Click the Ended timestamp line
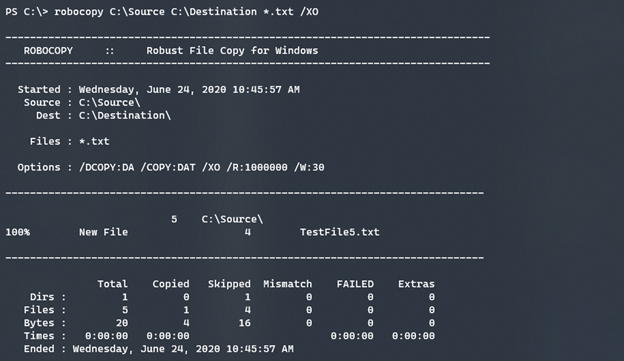Screen dimensions: 624x361 pyautogui.click(x=158, y=349)
